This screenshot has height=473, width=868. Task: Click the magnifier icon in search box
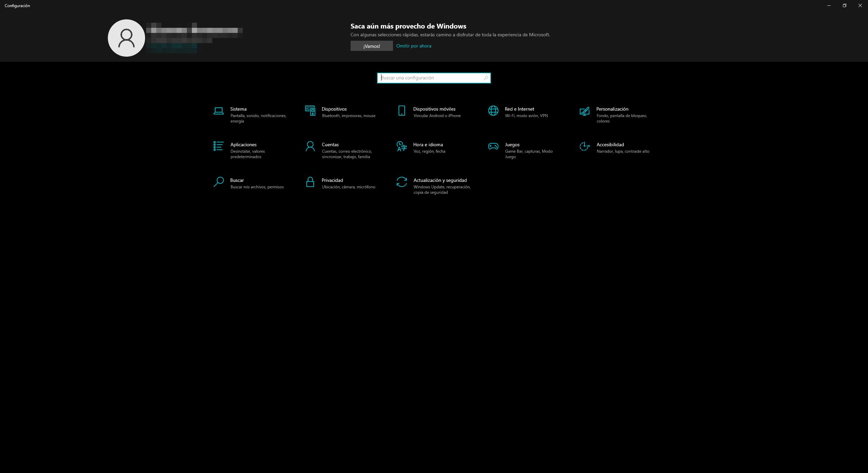(x=486, y=78)
